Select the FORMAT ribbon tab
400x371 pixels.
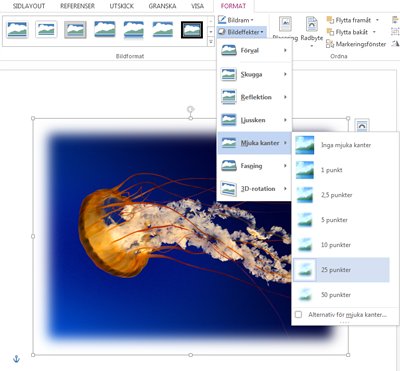pyautogui.click(x=233, y=6)
